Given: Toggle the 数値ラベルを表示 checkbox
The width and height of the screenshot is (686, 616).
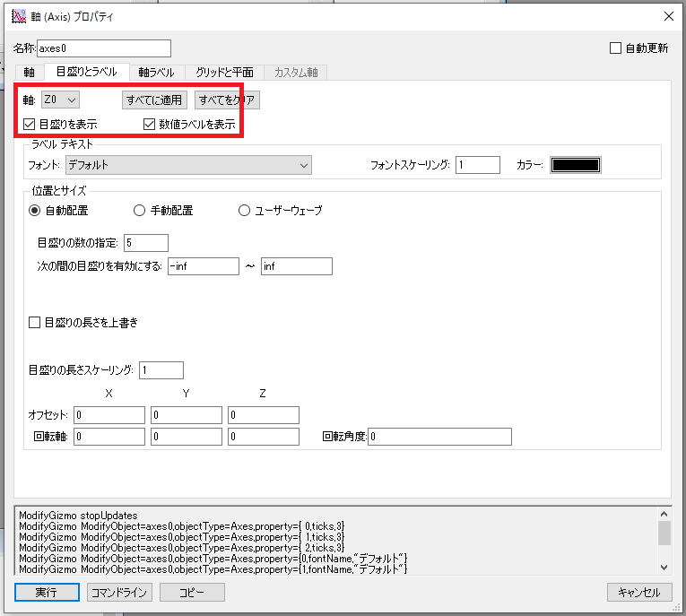Looking at the screenshot, I should pos(150,125).
